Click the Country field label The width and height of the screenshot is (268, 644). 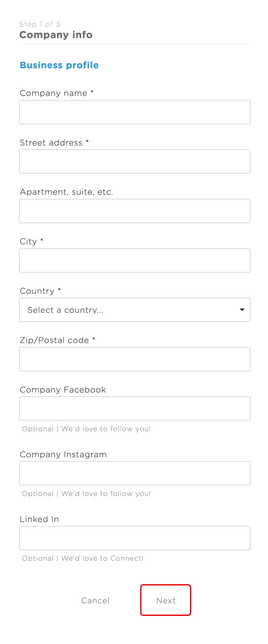click(37, 291)
